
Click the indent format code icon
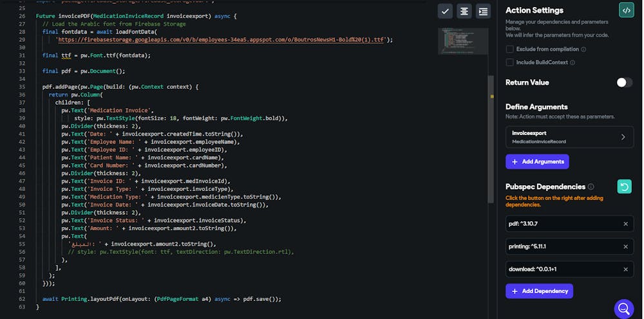click(484, 12)
